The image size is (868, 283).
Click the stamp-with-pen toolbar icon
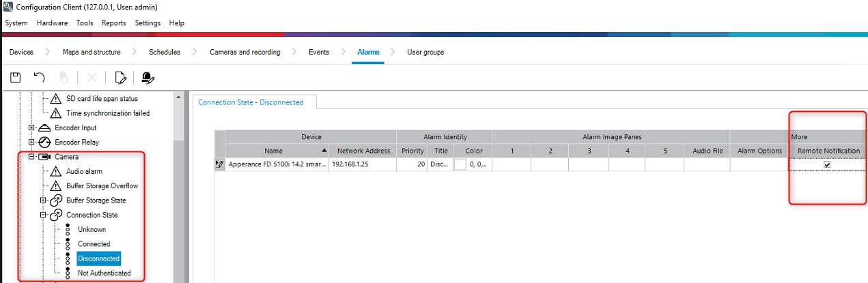click(x=147, y=77)
